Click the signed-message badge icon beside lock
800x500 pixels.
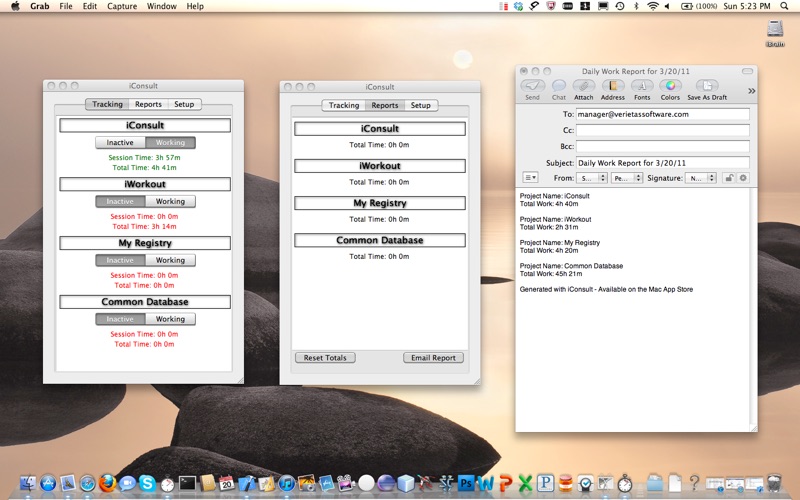point(743,178)
